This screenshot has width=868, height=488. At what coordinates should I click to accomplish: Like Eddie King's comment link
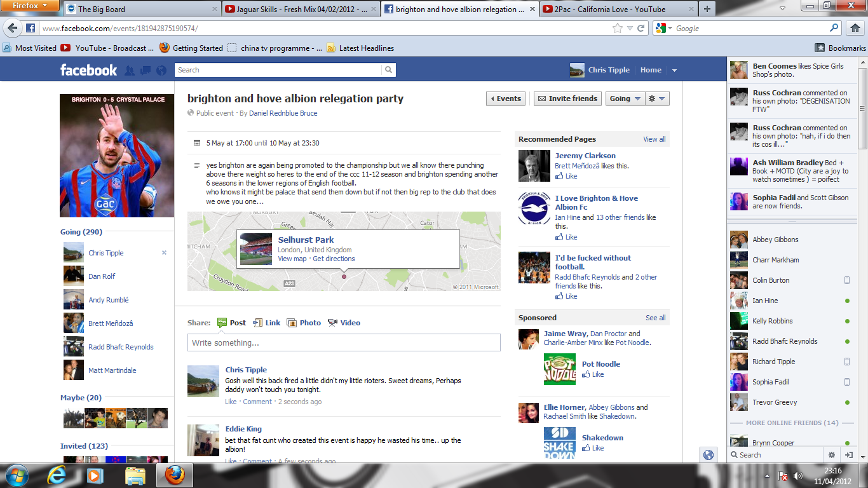[x=231, y=461]
